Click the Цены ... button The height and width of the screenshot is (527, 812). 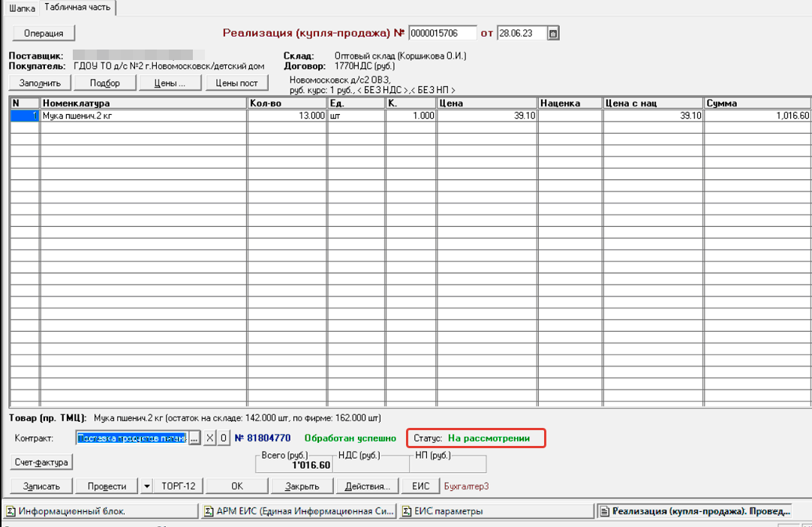[170, 83]
